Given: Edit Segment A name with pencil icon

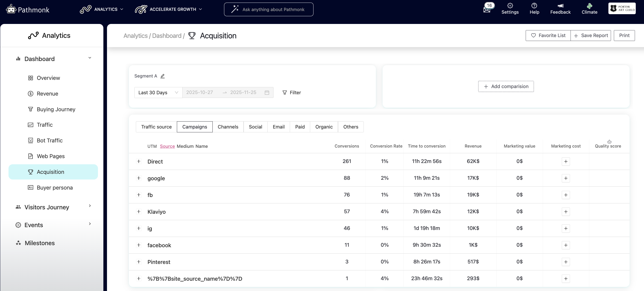Looking at the screenshot, I should tap(163, 76).
